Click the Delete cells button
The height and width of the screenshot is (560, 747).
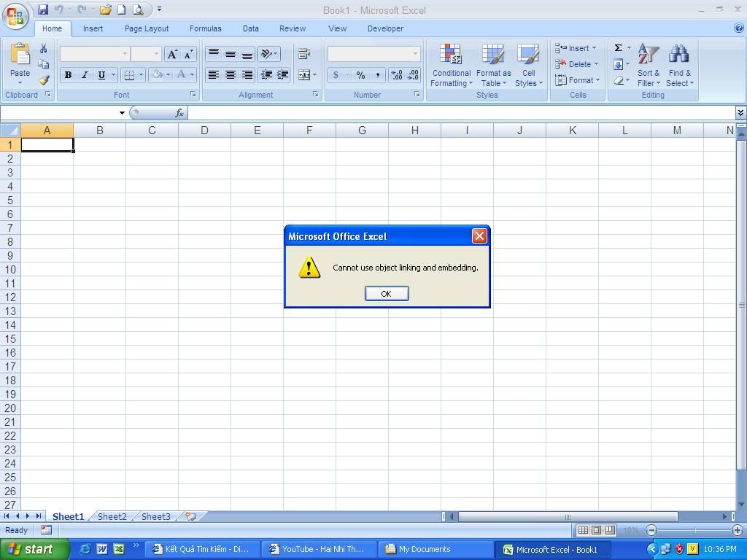click(576, 64)
